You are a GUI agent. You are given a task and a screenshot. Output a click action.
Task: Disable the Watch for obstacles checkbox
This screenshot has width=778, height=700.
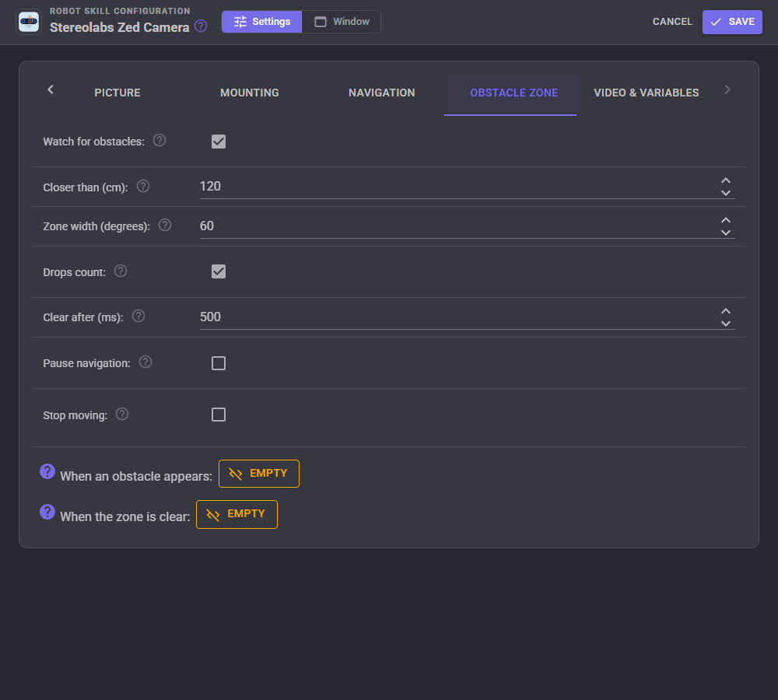(219, 142)
